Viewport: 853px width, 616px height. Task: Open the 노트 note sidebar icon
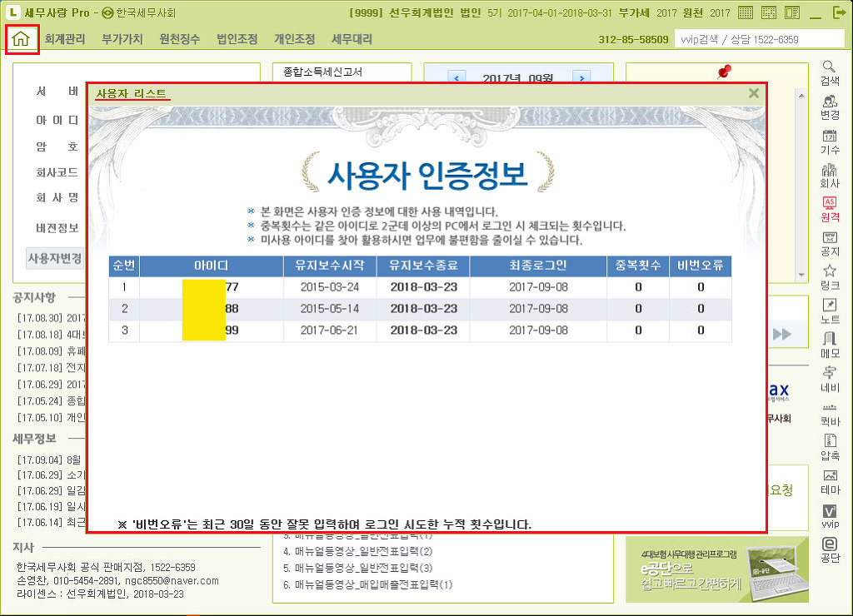[x=830, y=312]
